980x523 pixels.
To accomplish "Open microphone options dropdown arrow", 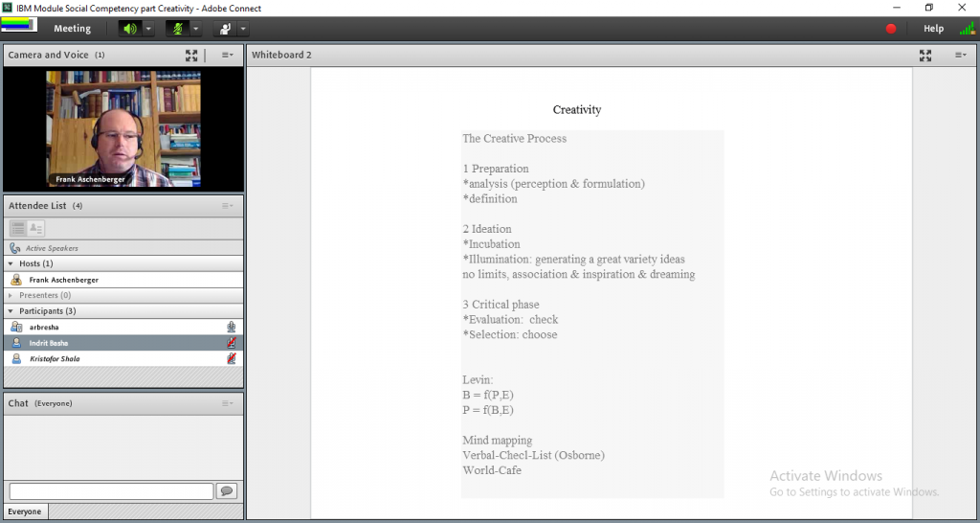I will pyautogui.click(x=195, y=29).
